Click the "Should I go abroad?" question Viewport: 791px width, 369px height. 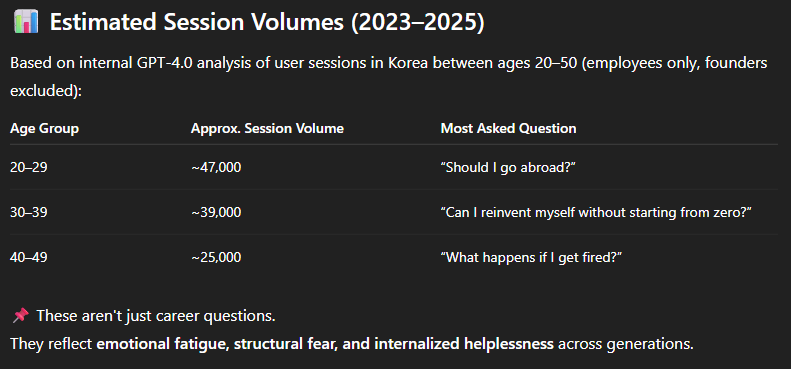(508, 167)
